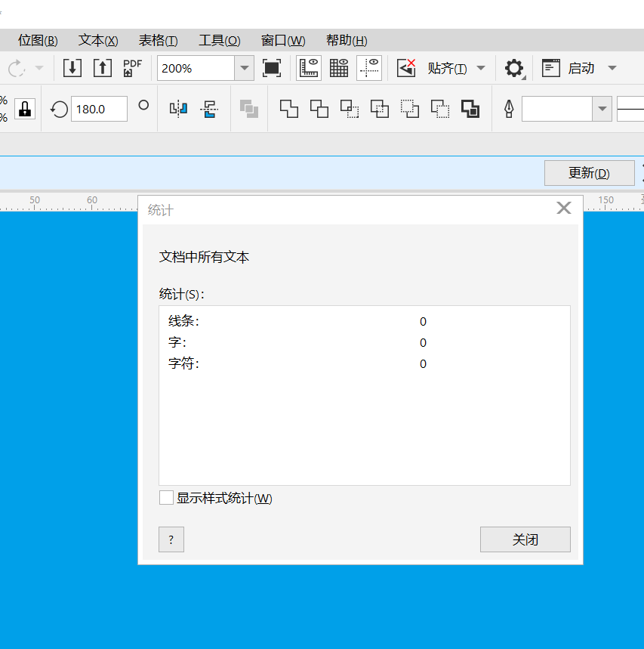The image size is (644, 649).
Task: Toggle the lock ratio padlock
Action: click(x=25, y=109)
